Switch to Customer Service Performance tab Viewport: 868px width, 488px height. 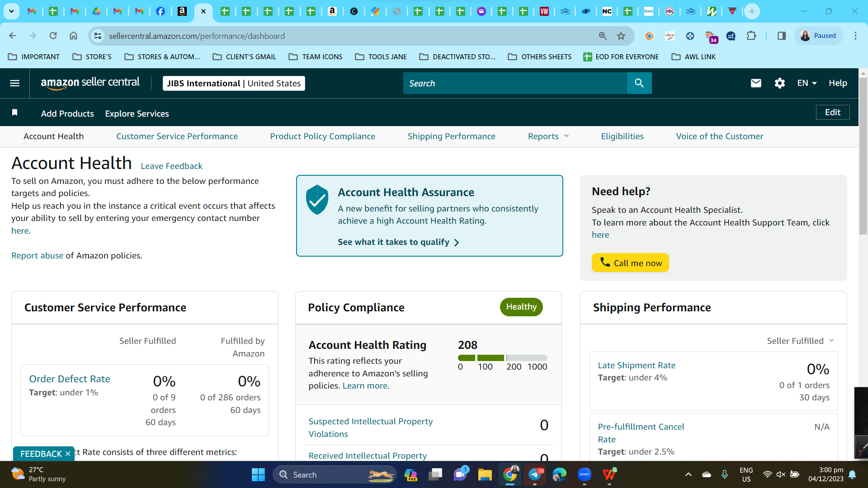[x=177, y=136]
